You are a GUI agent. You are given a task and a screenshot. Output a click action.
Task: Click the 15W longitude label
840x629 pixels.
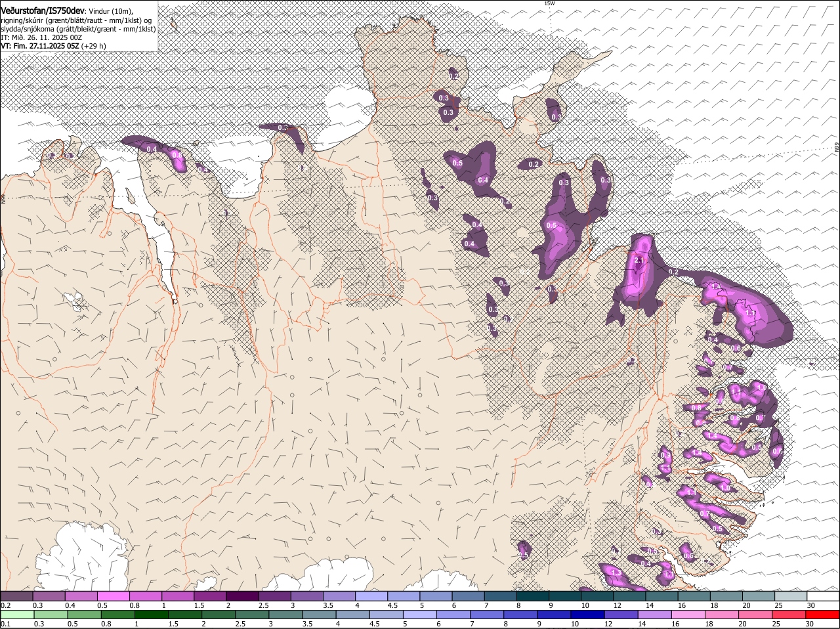549,3
